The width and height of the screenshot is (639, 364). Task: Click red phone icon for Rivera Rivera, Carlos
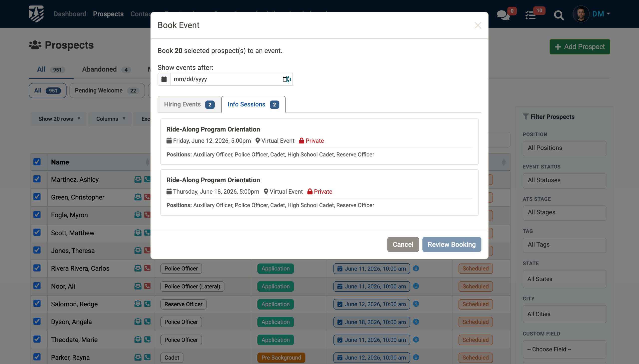(x=147, y=268)
